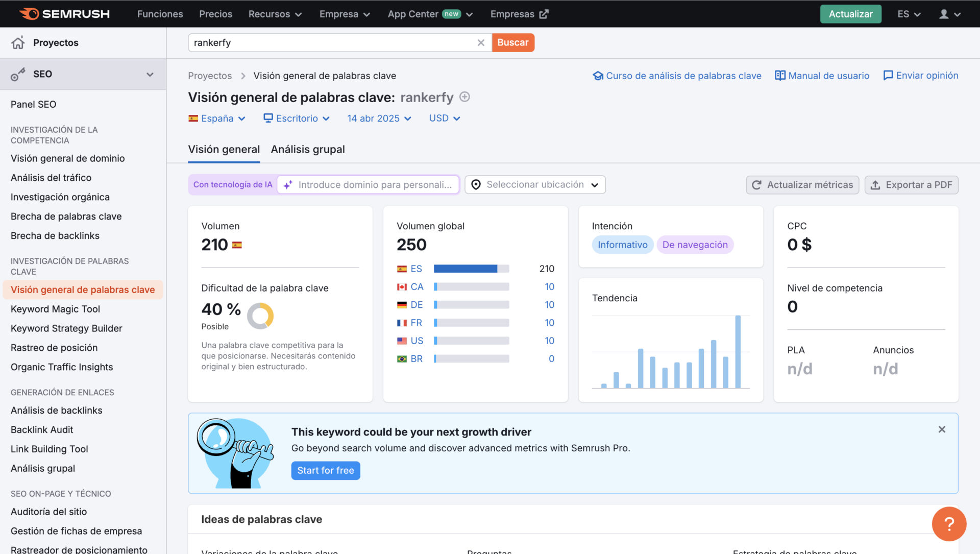Select Visión general de dominio in sidebar

[x=68, y=158]
